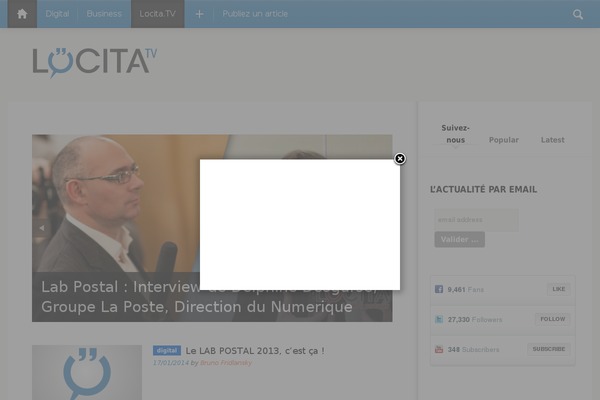Switch to the Suivez-nous tab

click(455, 134)
